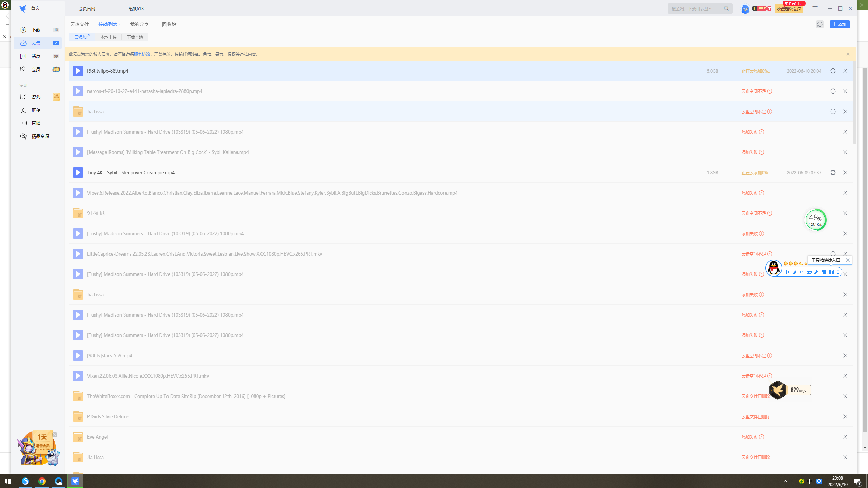This screenshot has height=488, width=868.
Task: Open the 服务协议 link
Action: (x=142, y=54)
